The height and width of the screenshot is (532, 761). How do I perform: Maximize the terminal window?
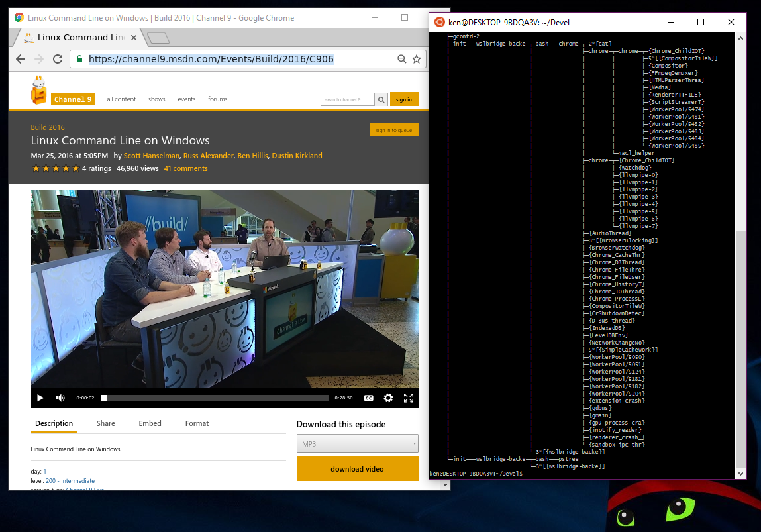700,22
